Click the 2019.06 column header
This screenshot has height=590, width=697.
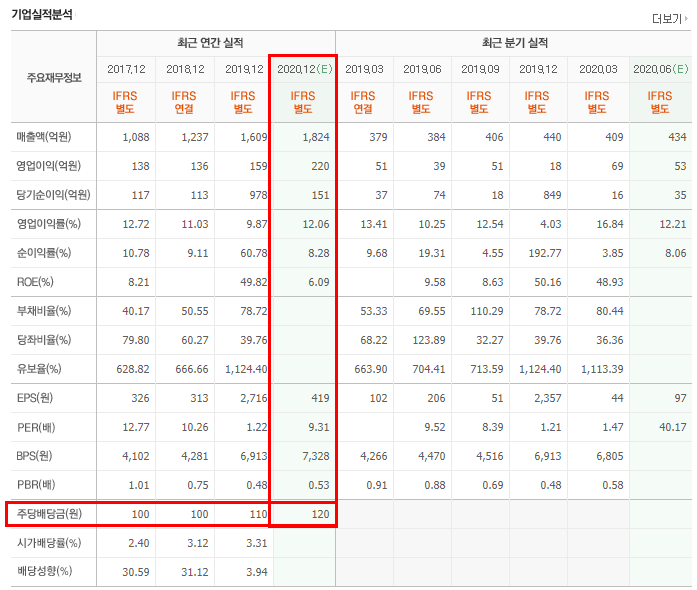(422, 69)
